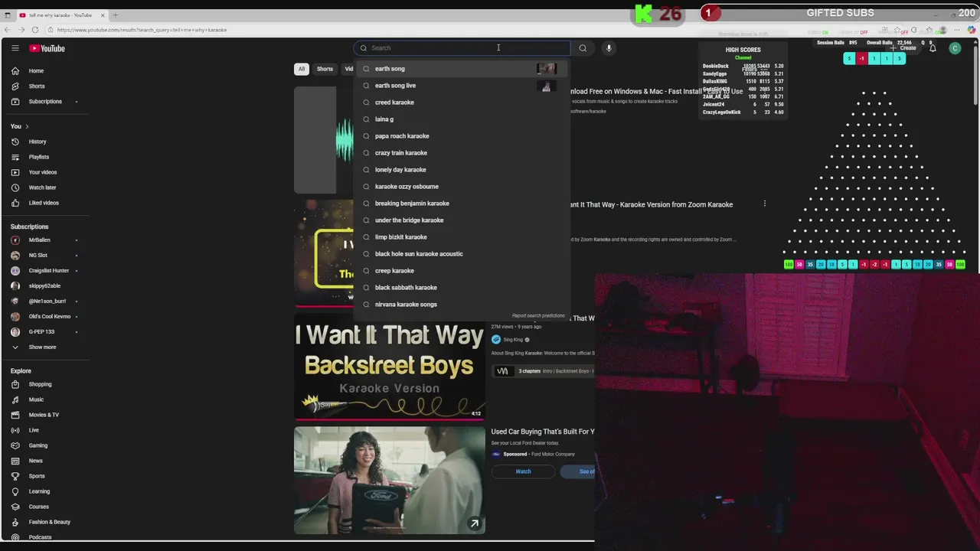Reload the page with the browser refresh button

[x=35, y=30]
